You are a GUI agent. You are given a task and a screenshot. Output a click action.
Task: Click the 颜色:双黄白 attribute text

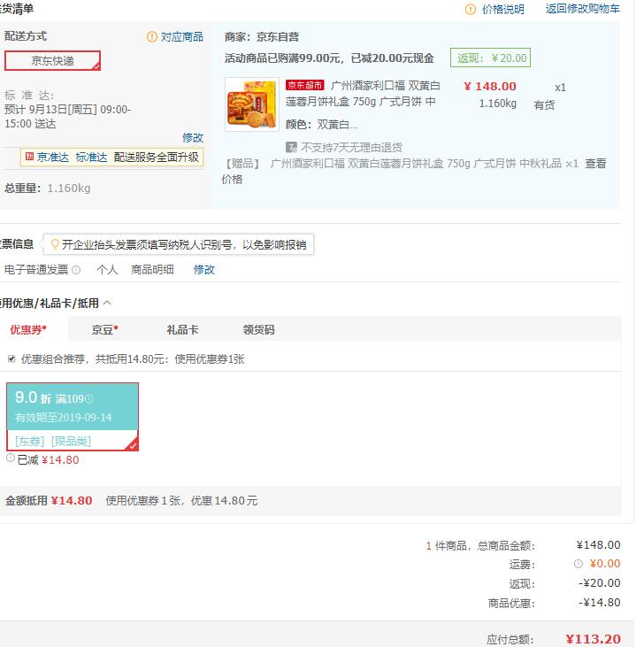coord(322,124)
